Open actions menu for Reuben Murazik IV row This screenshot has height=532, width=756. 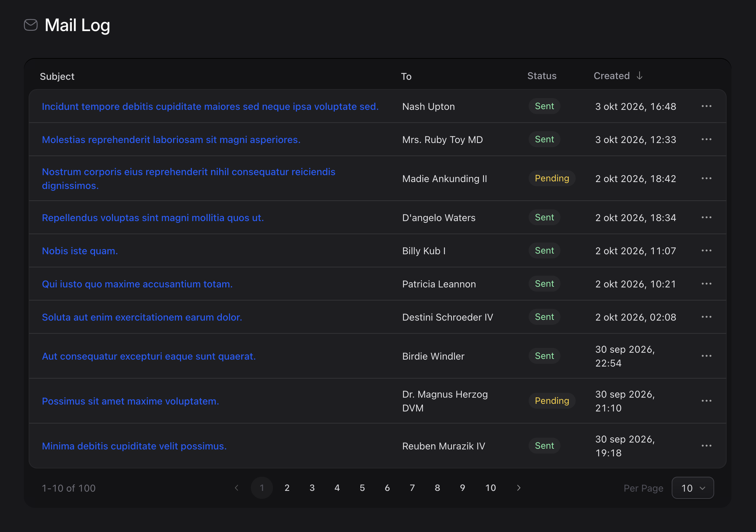pyautogui.click(x=706, y=446)
